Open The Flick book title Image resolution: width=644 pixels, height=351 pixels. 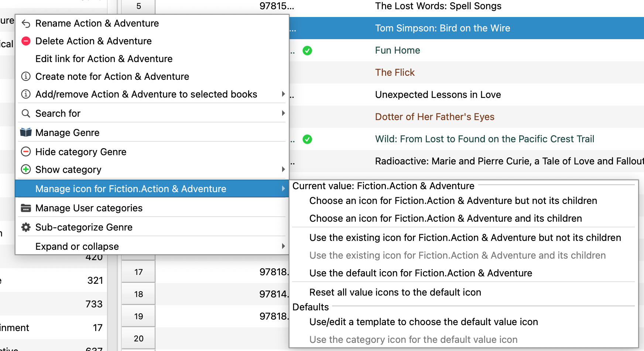point(395,72)
